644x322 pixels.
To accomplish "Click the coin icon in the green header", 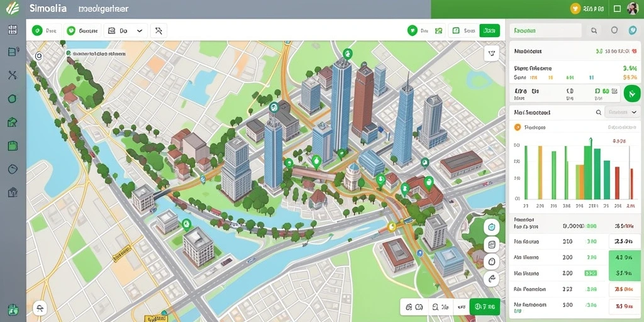I will [x=575, y=9].
